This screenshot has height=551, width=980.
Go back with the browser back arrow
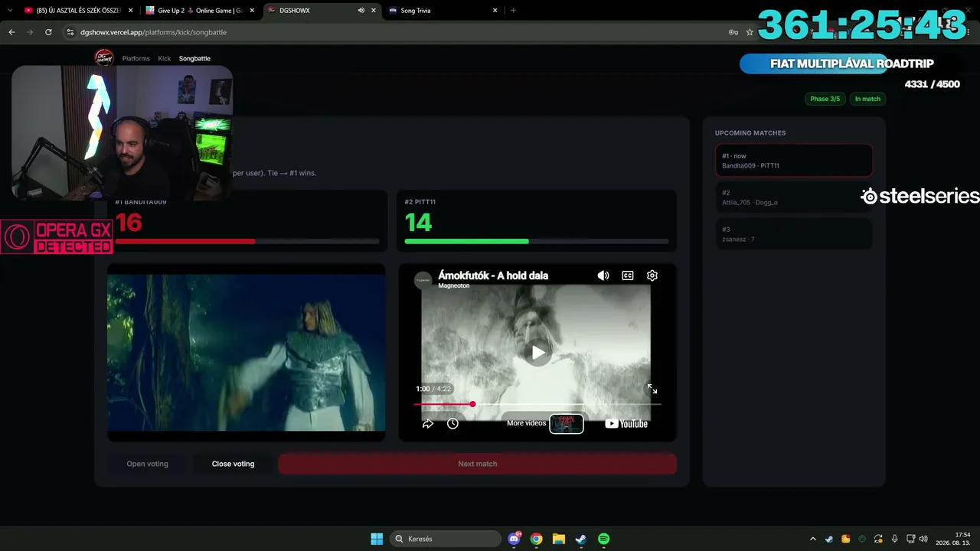[x=11, y=32]
